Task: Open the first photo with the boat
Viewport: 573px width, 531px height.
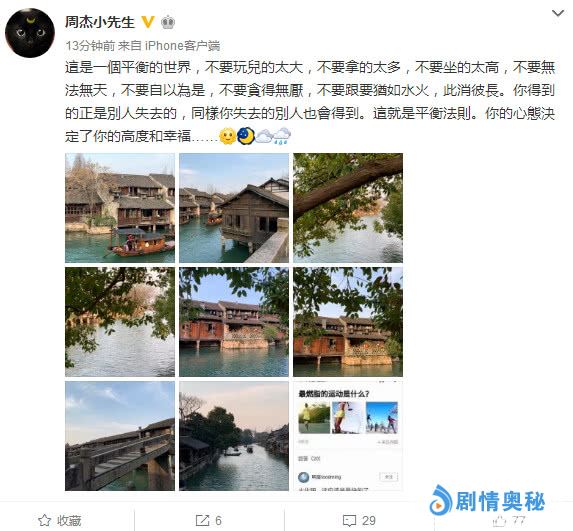Action: (x=120, y=208)
